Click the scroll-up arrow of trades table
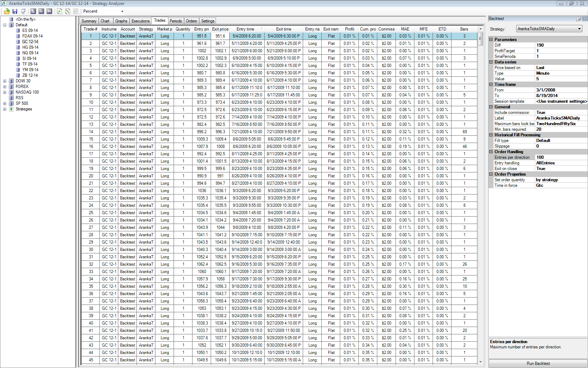 tap(481, 29)
